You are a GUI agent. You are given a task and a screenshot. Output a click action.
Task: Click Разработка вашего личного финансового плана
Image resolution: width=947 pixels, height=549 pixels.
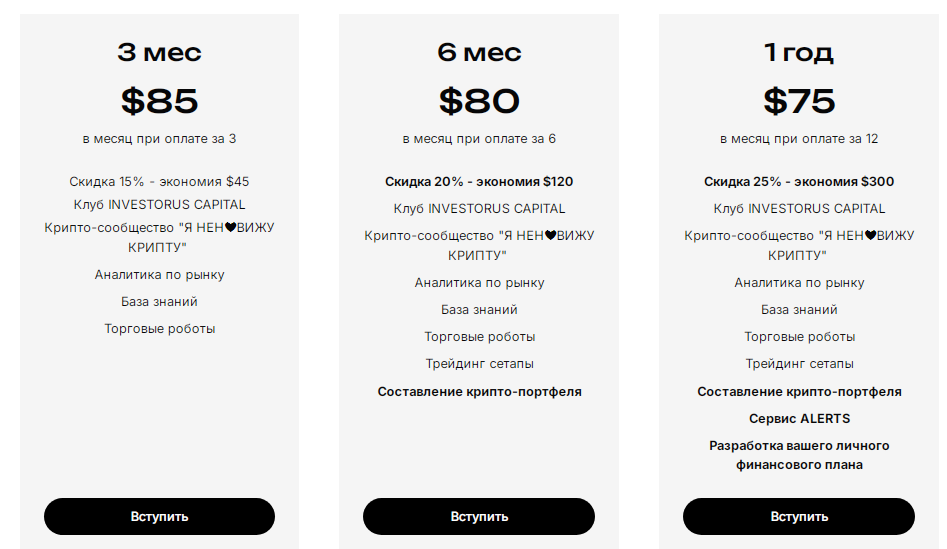coord(799,455)
